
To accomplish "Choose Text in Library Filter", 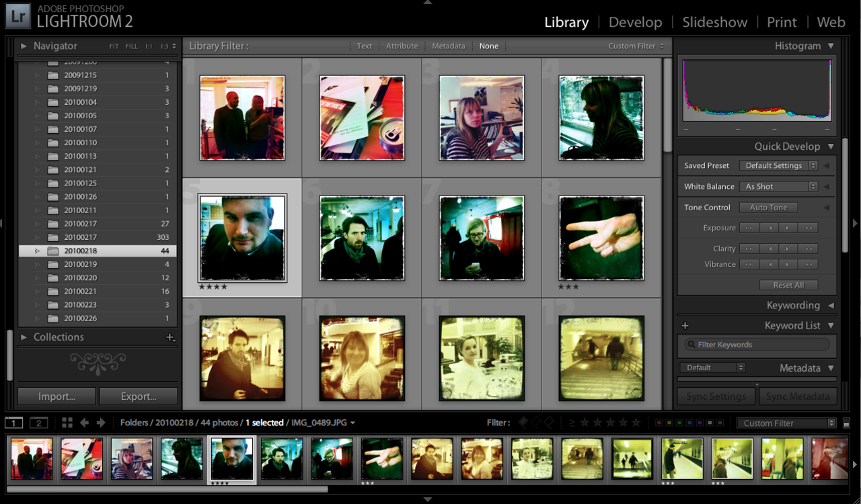I will [x=365, y=46].
